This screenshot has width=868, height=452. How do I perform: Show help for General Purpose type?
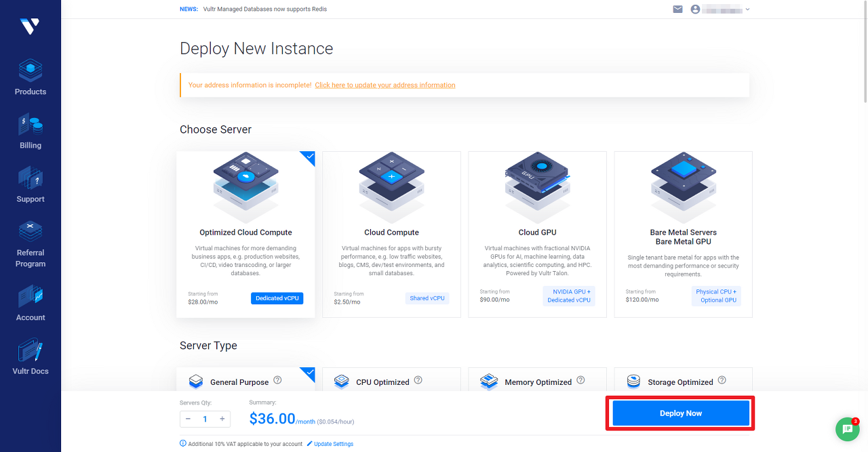277,380
